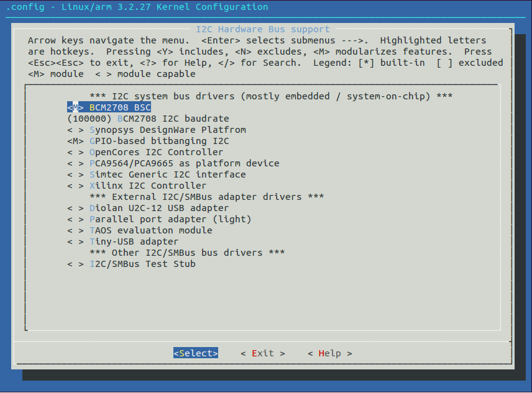Select Simtec Generic I2C interface
This screenshot has width=532, height=393.
tap(167, 174)
